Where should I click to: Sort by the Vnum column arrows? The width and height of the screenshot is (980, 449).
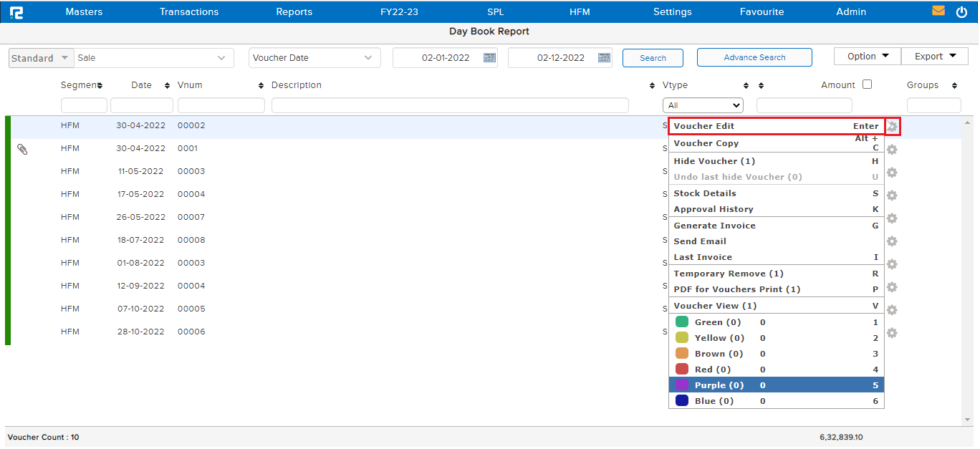click(261, 86)
